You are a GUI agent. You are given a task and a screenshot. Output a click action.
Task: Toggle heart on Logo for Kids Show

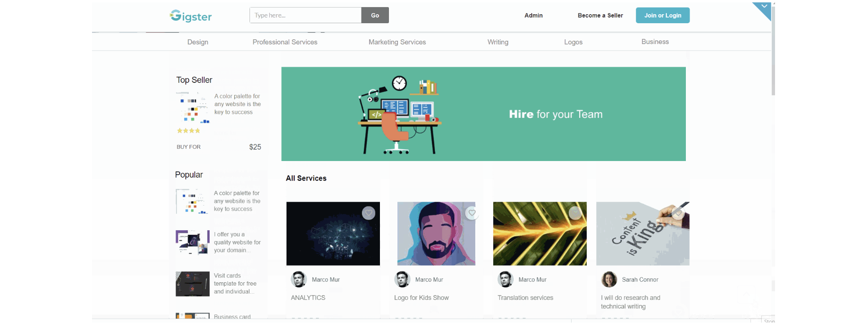(x=471, y=213)
